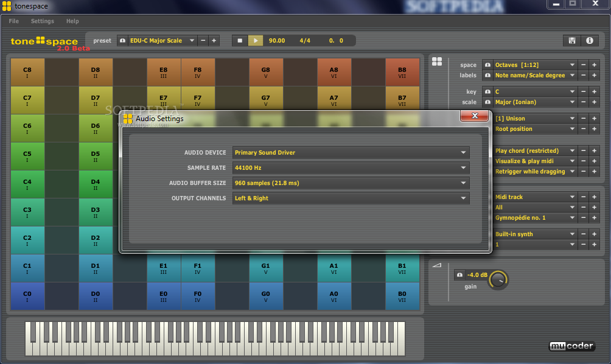Click the save floppy disk icon
Image resolution: width=611 pixels, height=364 pixels.
point(571,41)
